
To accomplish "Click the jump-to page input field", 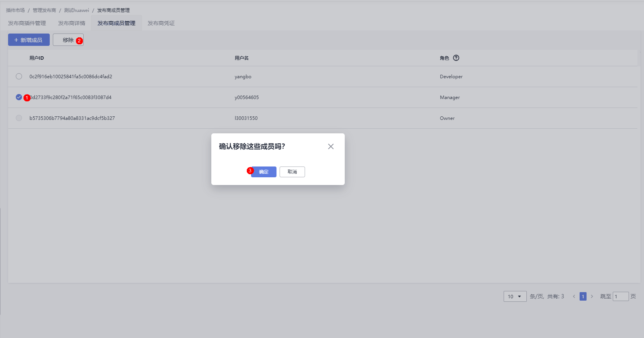I will coord(620,296).
